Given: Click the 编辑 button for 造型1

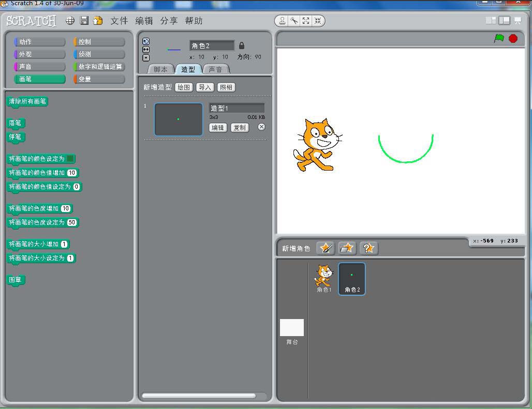Looking at the screenshot, I should (x=217, y=127).
